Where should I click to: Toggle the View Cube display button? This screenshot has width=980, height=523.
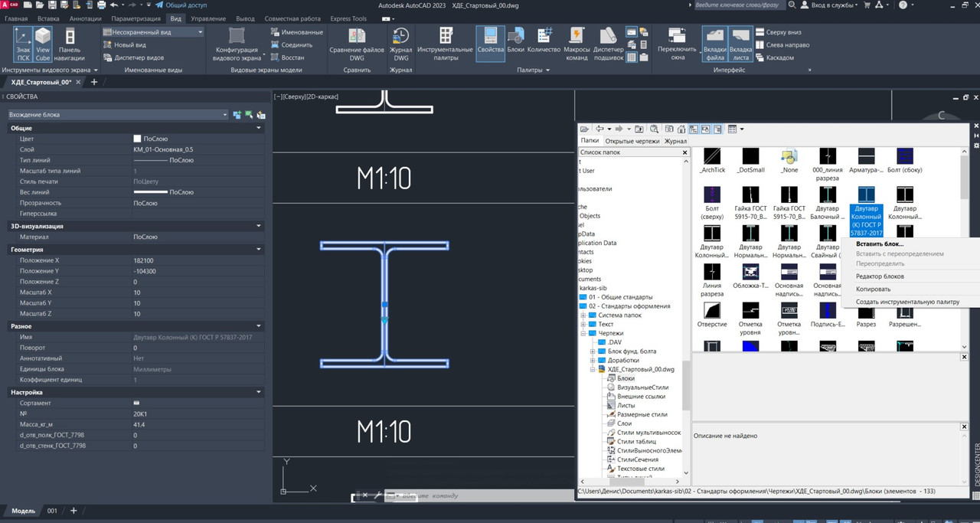click(x=43, y=45)
